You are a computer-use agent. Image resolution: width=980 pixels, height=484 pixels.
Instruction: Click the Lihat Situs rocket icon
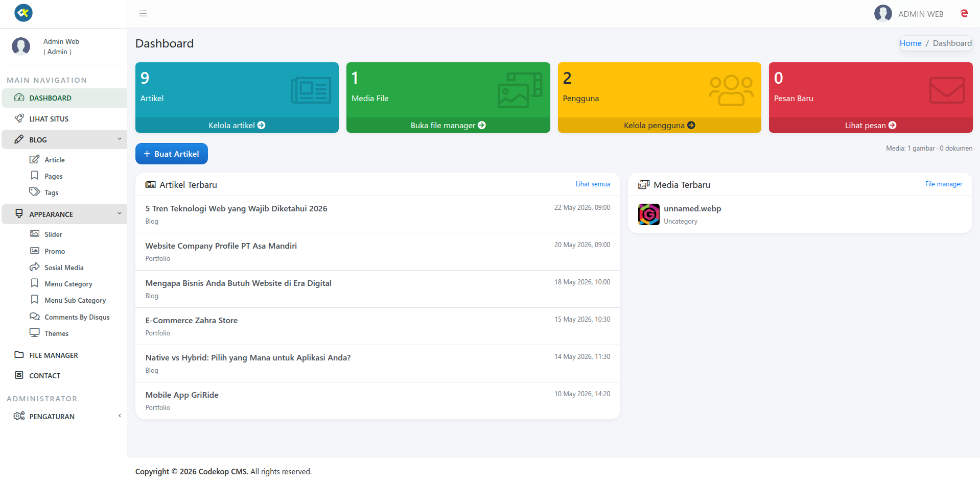tap(19, 118)
